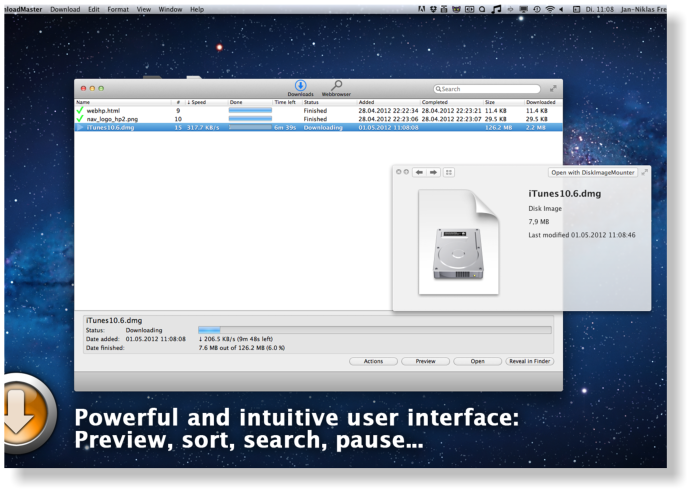The image size is (698, 499).
Task: Sort downloads by the Name column
Action: pos(123,102)
